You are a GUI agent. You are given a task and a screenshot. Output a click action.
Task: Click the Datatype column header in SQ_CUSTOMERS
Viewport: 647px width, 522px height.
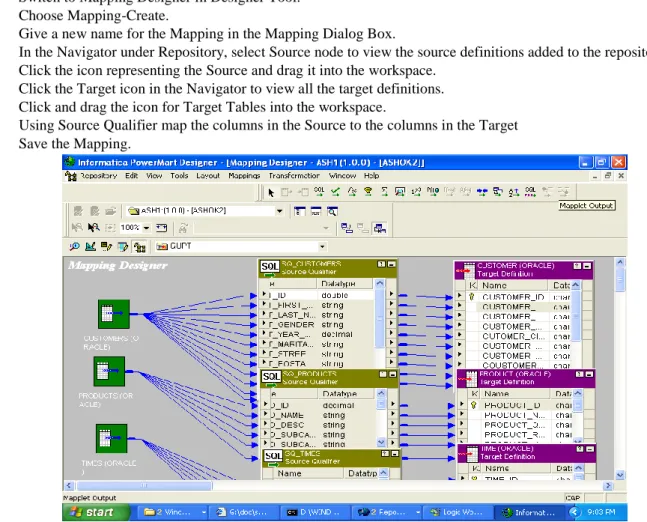coord(345,283)
